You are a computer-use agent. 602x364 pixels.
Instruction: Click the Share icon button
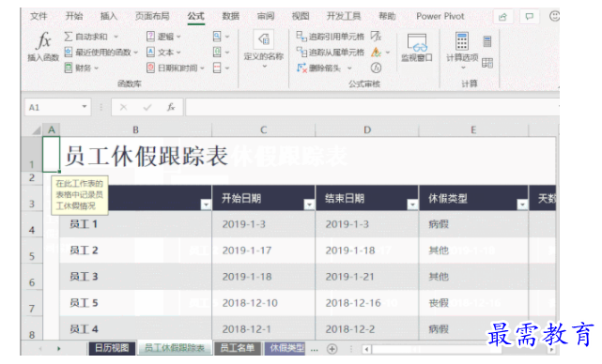pyautogui.click(x=503, y=17)
